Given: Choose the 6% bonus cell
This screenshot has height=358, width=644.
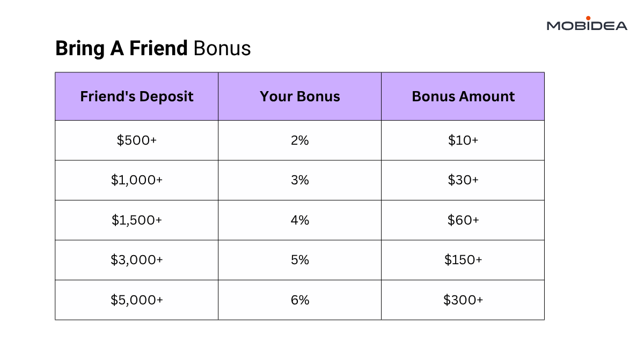Looking at the screenshot, I should [x=300, y=300].
